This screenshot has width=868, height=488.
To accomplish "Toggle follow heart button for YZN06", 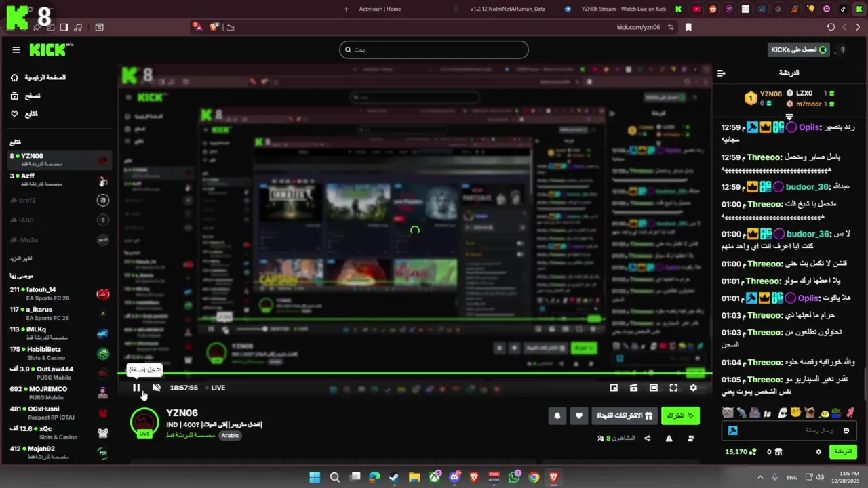I will click(x=578, y=415).
